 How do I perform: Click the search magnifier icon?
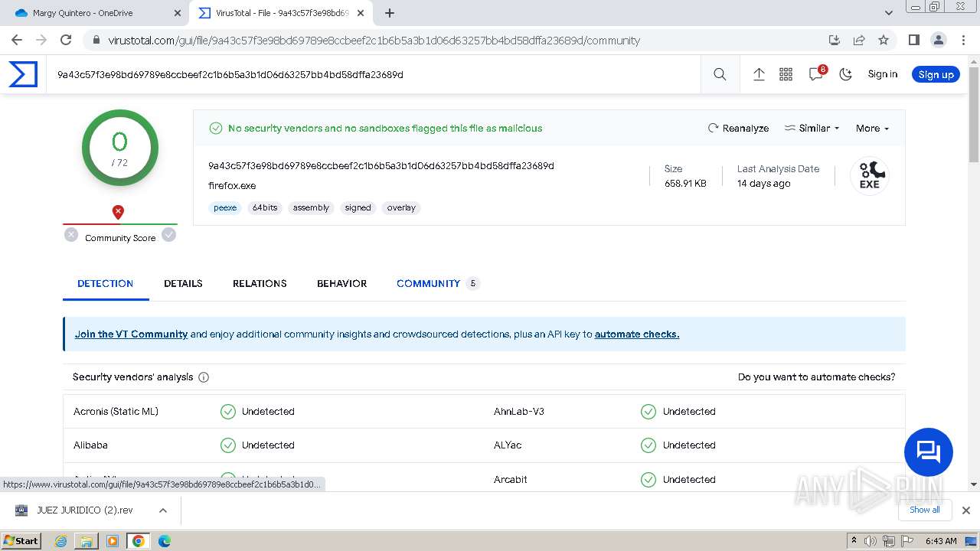click(x=720, y=74)
